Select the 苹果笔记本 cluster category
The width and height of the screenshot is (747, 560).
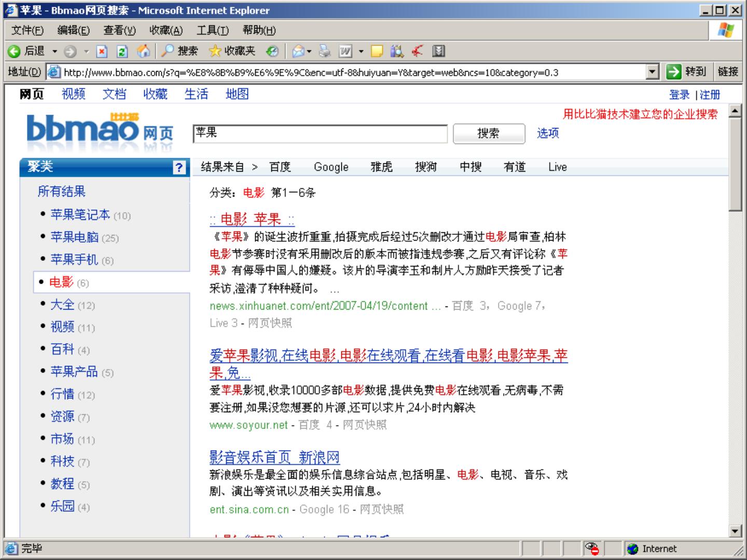point(80,215)
